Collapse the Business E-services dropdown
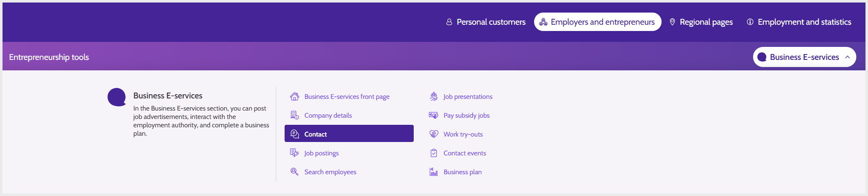Viewport: 868px width, 196px height. tap(804, 57)
